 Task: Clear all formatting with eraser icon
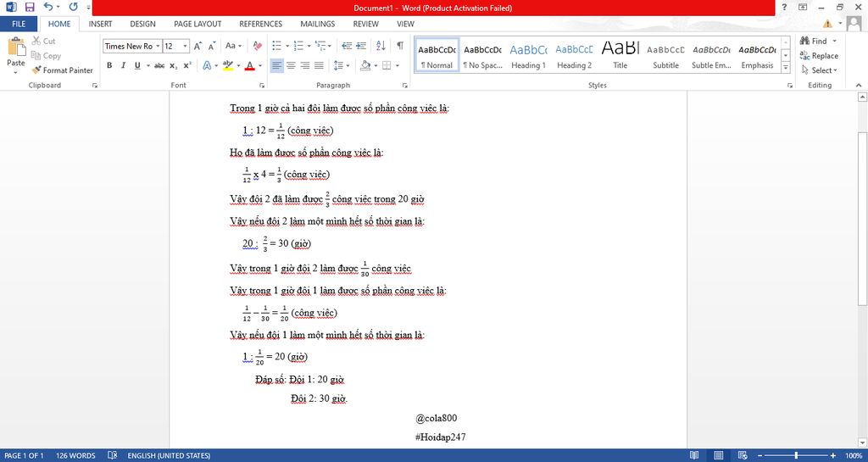tap(258, 46)
